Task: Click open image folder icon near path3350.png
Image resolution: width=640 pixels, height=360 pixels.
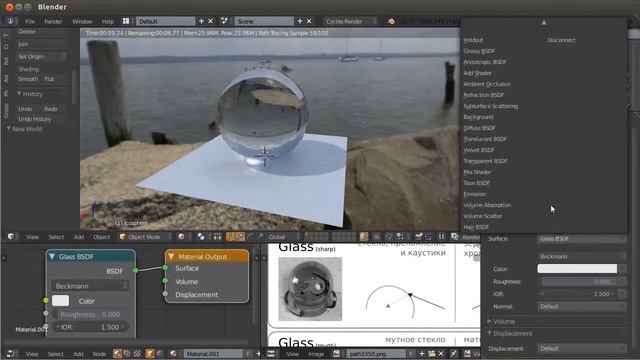Action: coord(431,353)
